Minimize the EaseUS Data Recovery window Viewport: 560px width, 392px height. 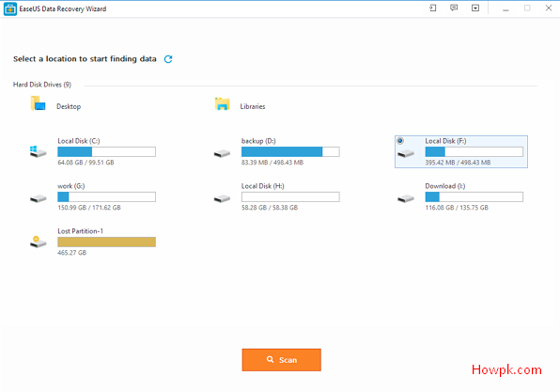pyautogui.click(x=506, y=8)
